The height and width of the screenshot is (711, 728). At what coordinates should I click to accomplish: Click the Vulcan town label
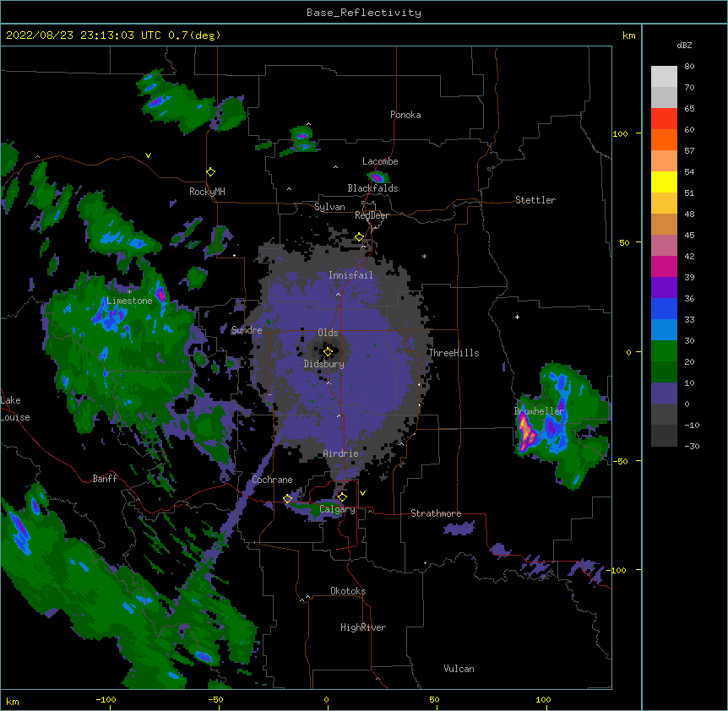(x=459, y=669)
